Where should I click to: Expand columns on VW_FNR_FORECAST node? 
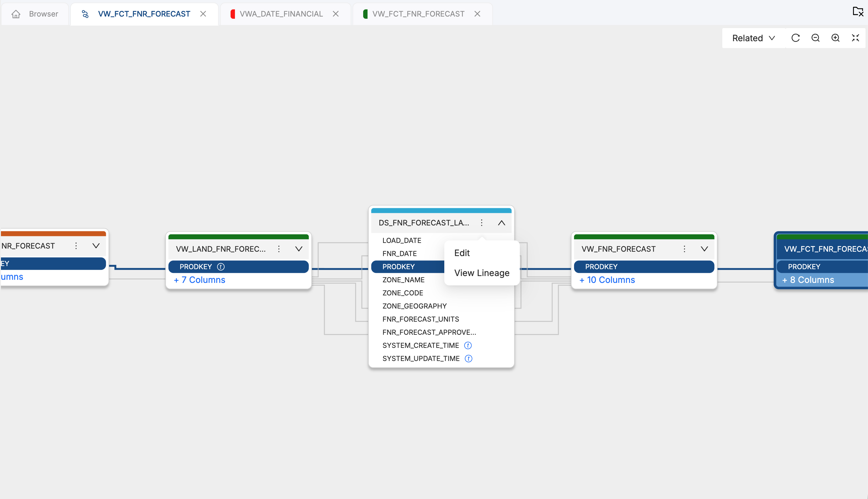(x=704, y=249)
